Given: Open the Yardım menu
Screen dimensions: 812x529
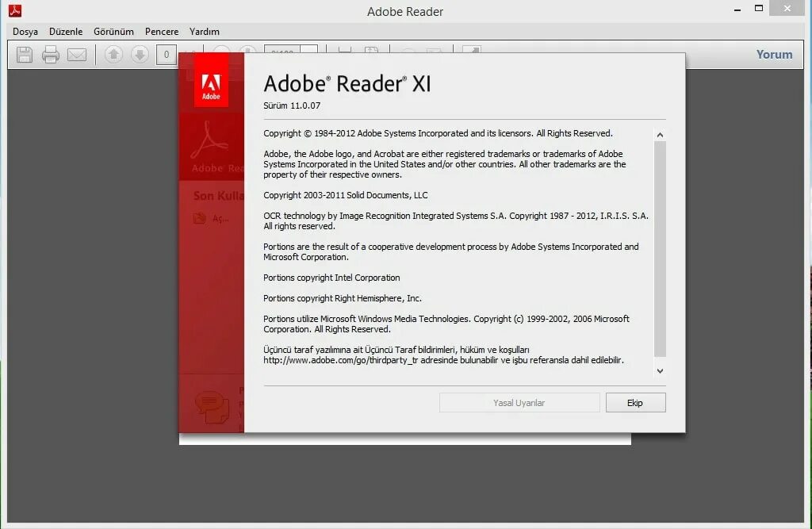Looking at the screenshot, I should [x=204, y=32].
